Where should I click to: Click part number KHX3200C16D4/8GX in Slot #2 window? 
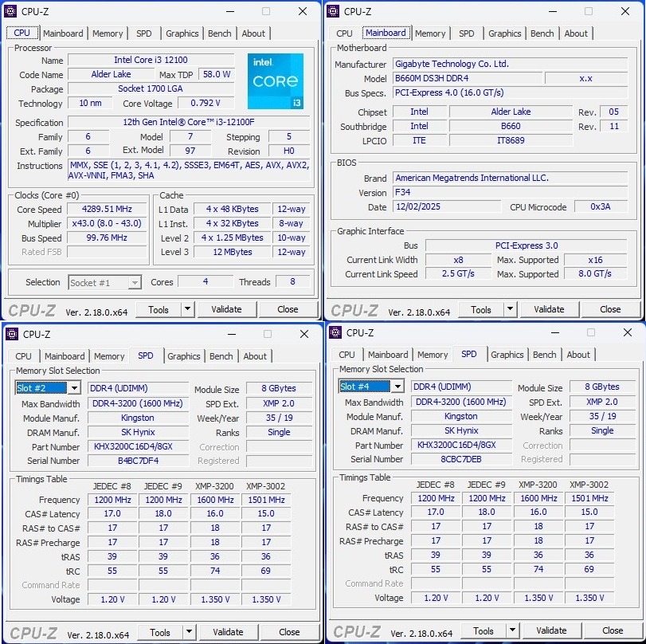[x=139, y=446]
